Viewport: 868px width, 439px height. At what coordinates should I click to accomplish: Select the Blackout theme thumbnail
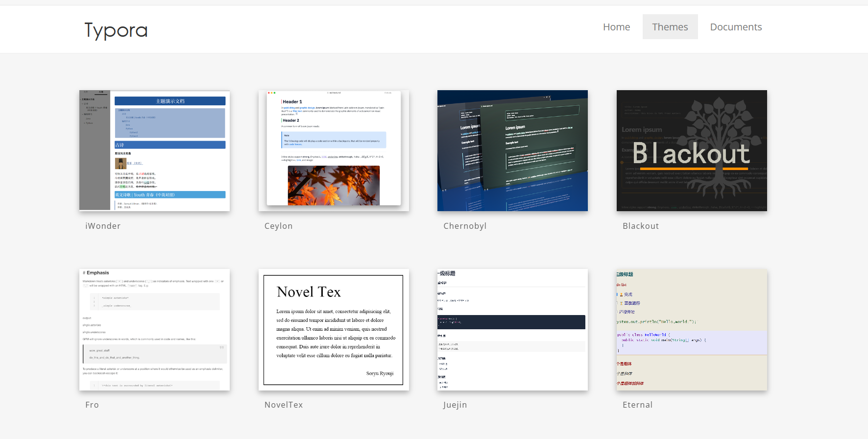coord(692,151)
